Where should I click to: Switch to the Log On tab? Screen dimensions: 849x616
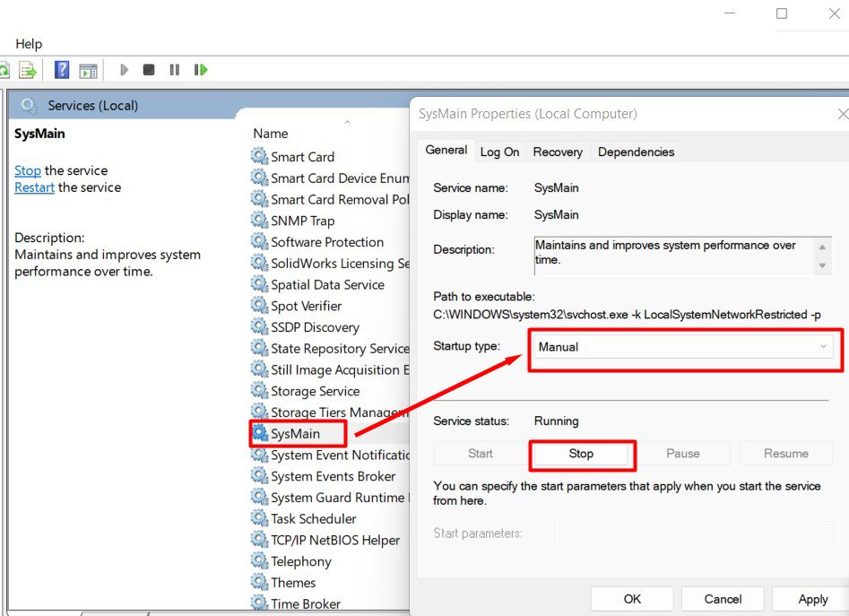pyautogui.click(x=499, y=152)
